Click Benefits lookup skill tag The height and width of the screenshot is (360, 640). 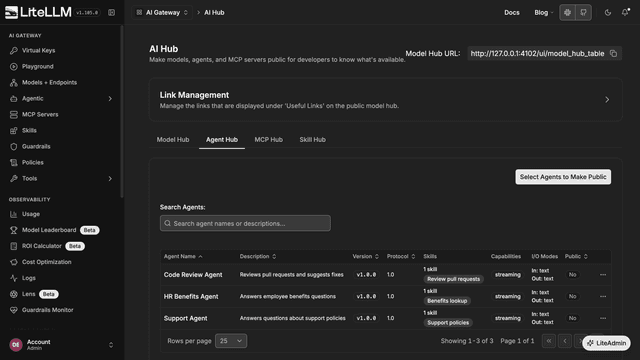(x=447, y=301)
